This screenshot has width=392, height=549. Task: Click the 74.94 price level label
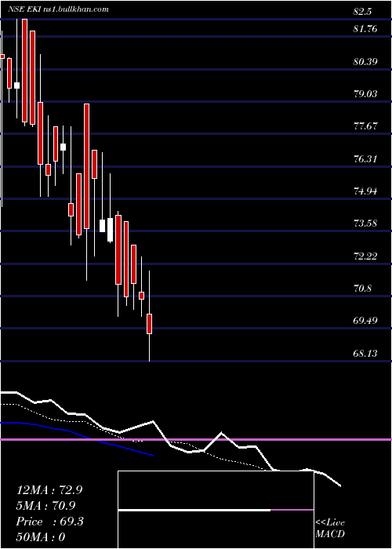pyautogui.click(x=365, y=191)
